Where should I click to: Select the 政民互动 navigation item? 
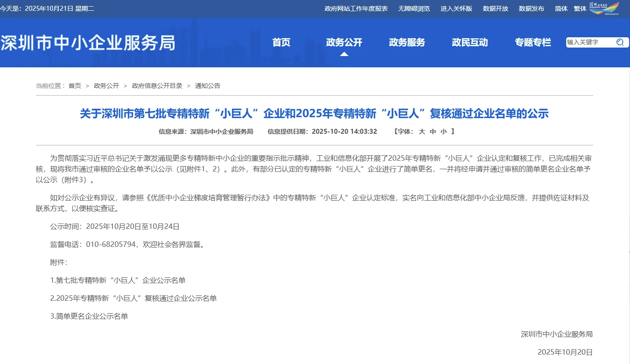coord(470,42)
